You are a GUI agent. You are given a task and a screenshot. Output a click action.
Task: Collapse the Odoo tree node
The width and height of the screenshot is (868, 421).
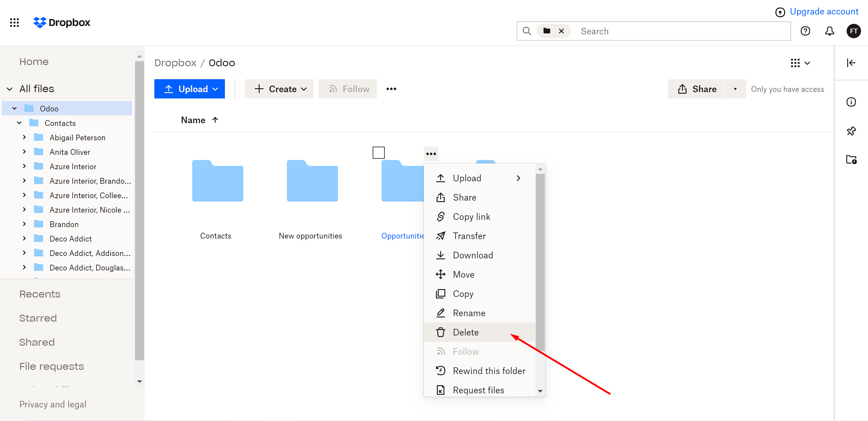pyautogui.click(x=14, y=108)
